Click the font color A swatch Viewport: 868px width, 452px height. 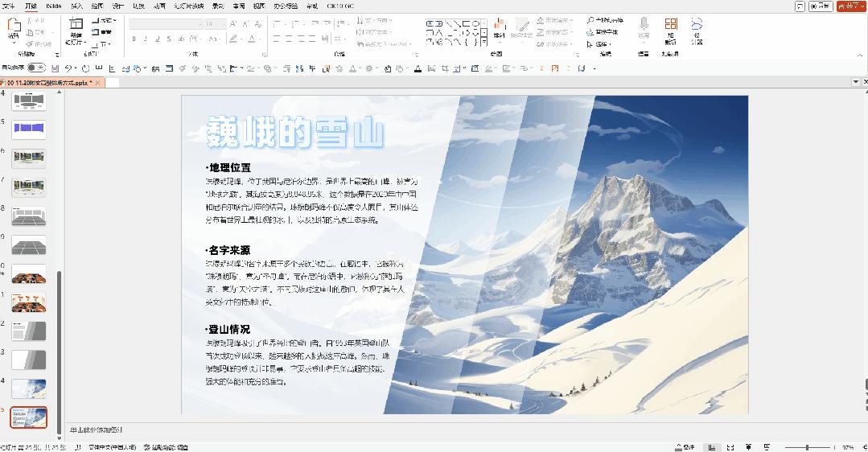pyautogui.click(x=251, y=39)
